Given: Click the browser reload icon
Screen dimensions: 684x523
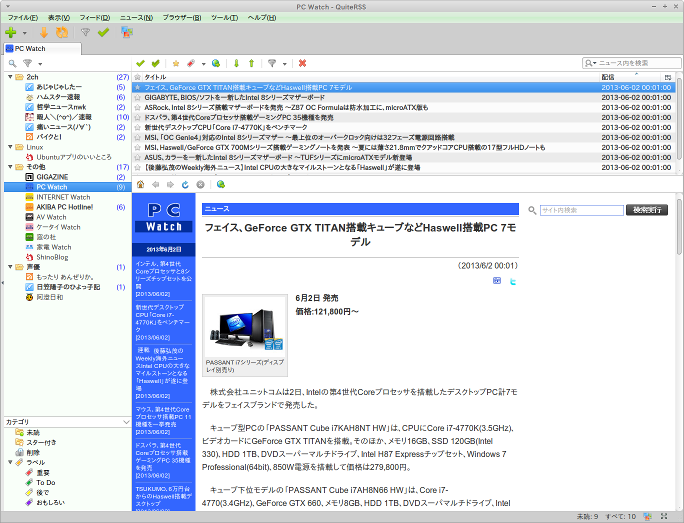Looking at the screenshot, I should click(x=185, y=185).
